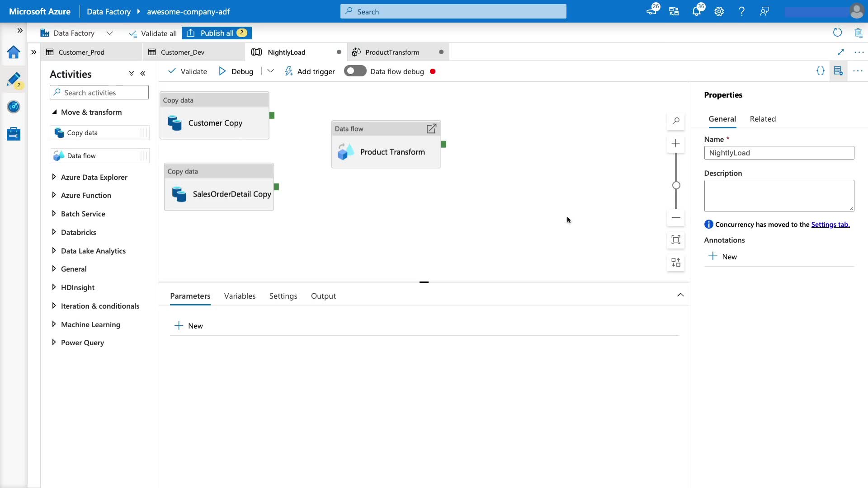Toggle the Data flow debug switch
Screen dimensions: 868x488
point(355,71)
